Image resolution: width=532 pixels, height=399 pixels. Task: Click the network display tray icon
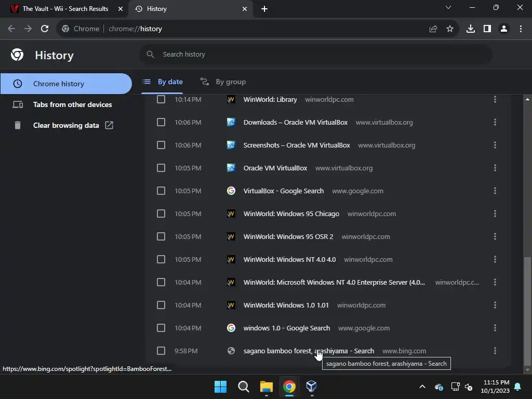[x=455, y=387]
